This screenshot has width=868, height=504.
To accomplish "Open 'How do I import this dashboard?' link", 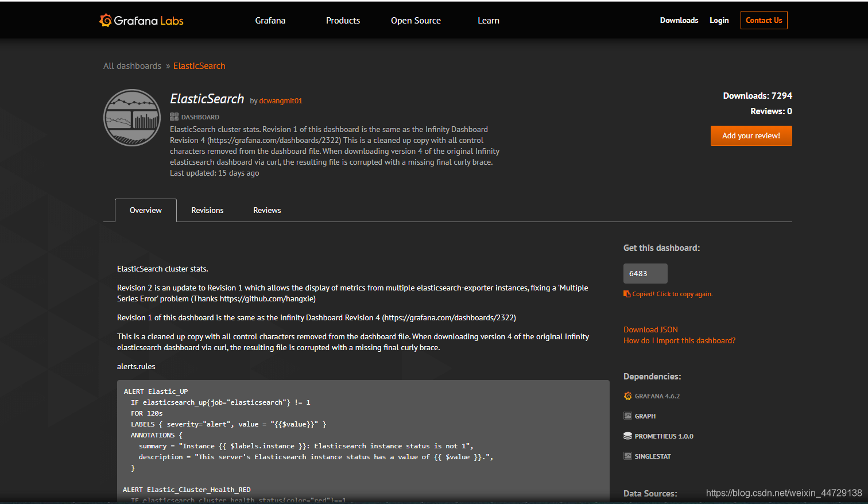I will click(x=679, y=340).
